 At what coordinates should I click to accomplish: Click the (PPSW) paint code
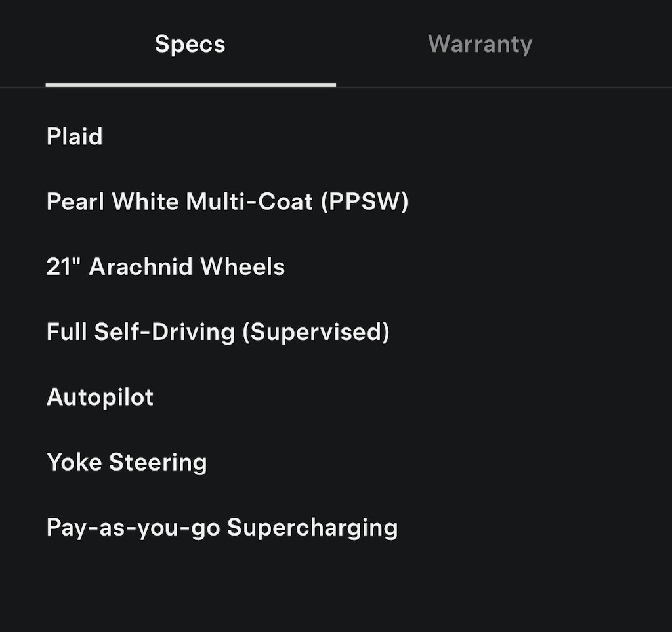(x=364, y=201)
